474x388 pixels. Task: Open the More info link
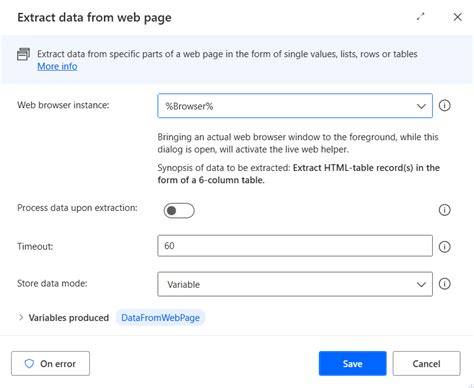point(57,66)
